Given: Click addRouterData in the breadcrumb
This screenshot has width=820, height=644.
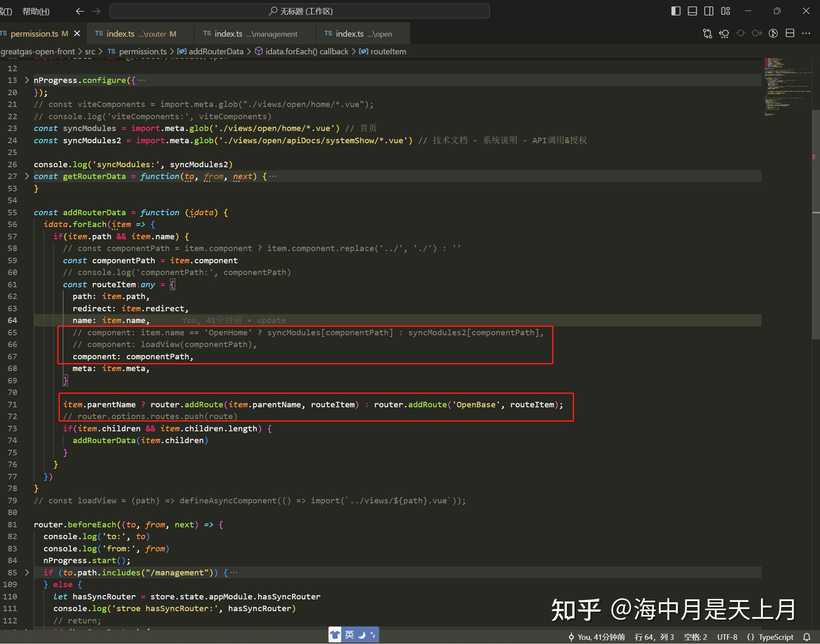Looking at the screenshot, I should [216, 51].
